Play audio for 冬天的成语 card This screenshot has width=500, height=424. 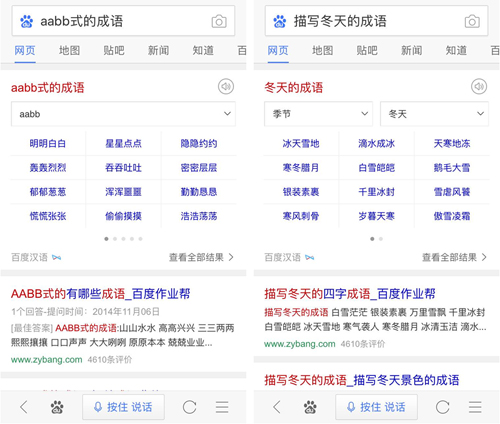479,87
